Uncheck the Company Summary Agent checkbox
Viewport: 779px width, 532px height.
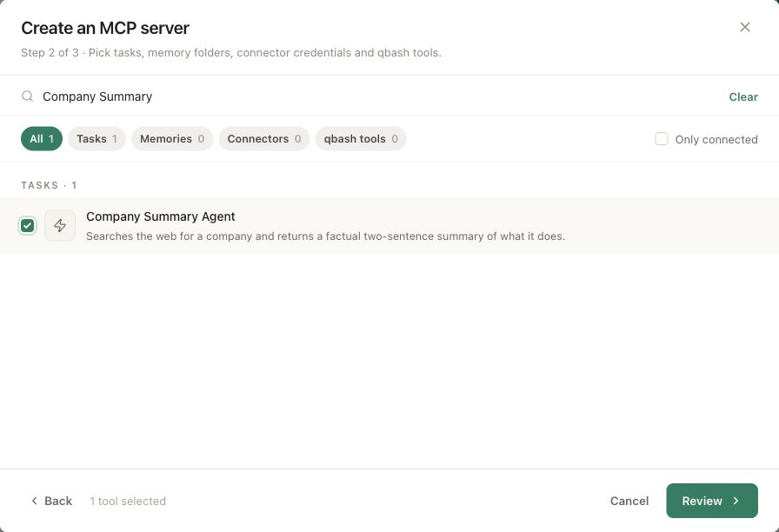(x=27, y=225)
